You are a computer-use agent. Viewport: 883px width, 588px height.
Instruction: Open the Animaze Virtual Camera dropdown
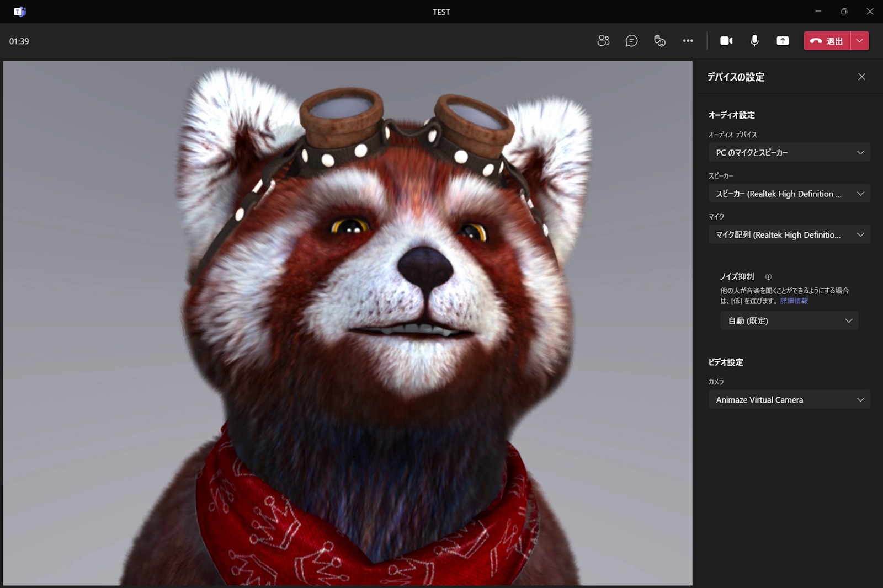click(789, 399)
